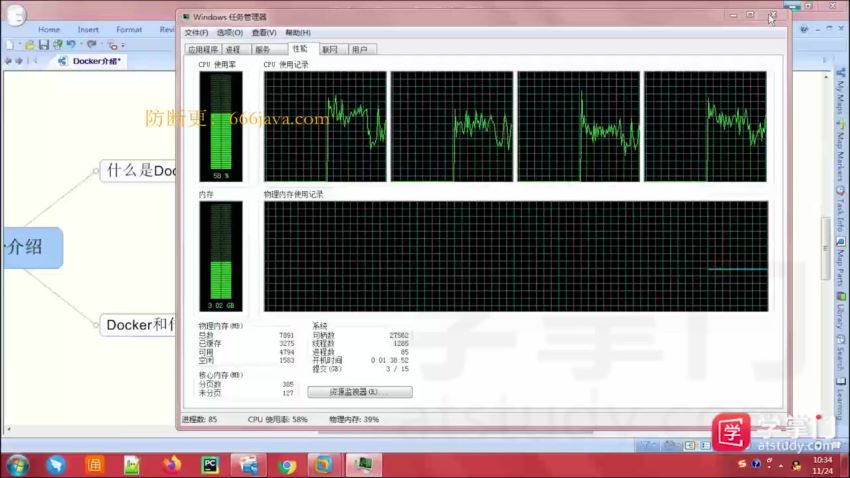850x478 pixels.
Task: Open the Format ribbon tab in MindManager
Action: tap(129, 29)
